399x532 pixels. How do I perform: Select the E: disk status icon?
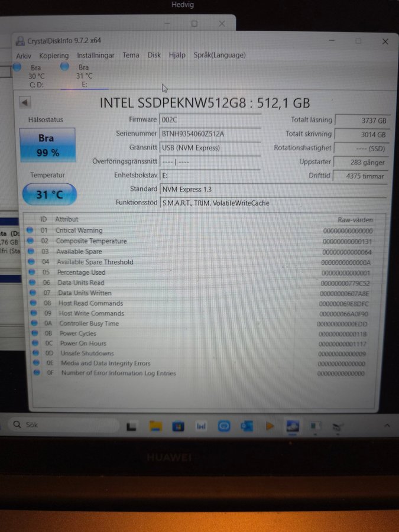click(x=64, y=67)
